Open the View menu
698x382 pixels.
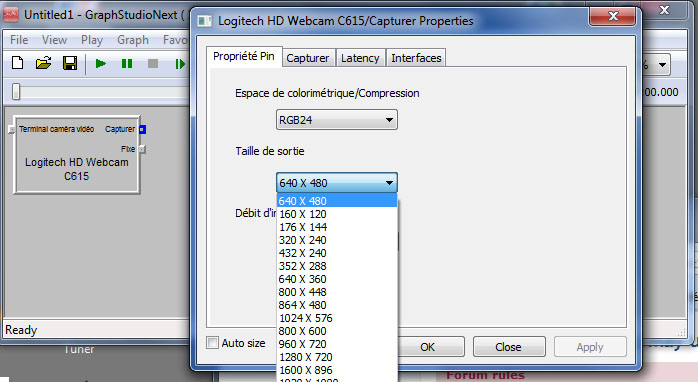pos(54,40)
